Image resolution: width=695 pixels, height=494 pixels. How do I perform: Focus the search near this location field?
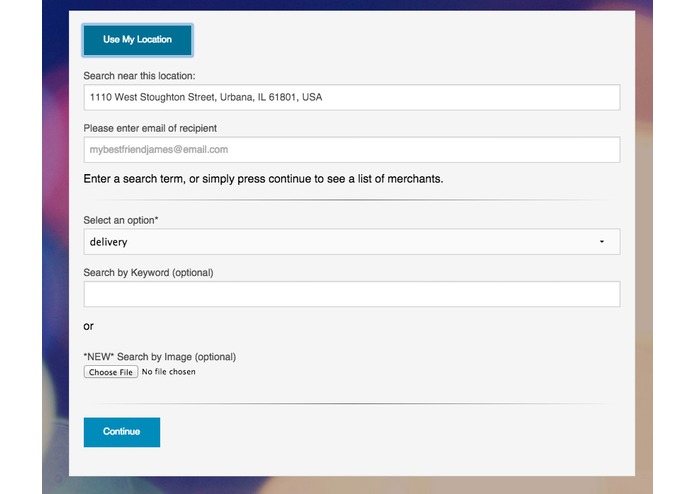pos(351,97)
